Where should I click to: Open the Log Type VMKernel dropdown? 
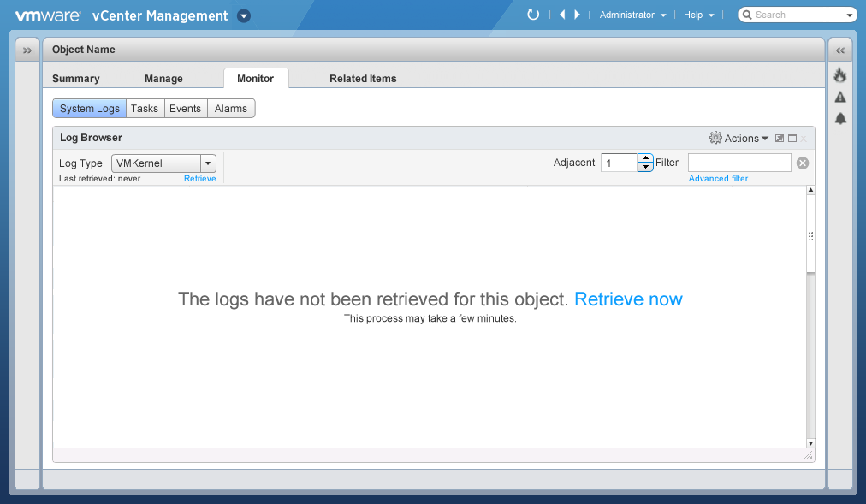point(207,163)
